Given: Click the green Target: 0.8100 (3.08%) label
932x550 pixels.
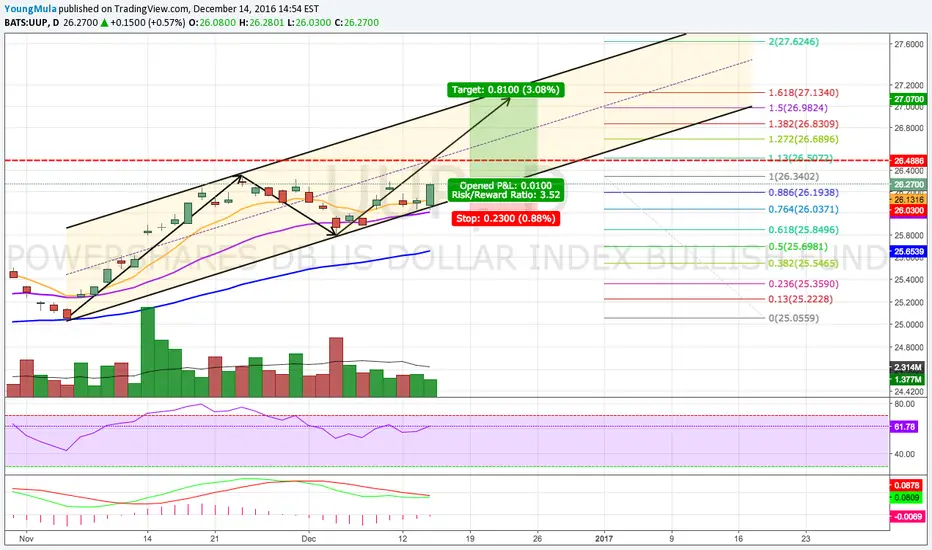Looking at the screenshot, I should (505, 90).
